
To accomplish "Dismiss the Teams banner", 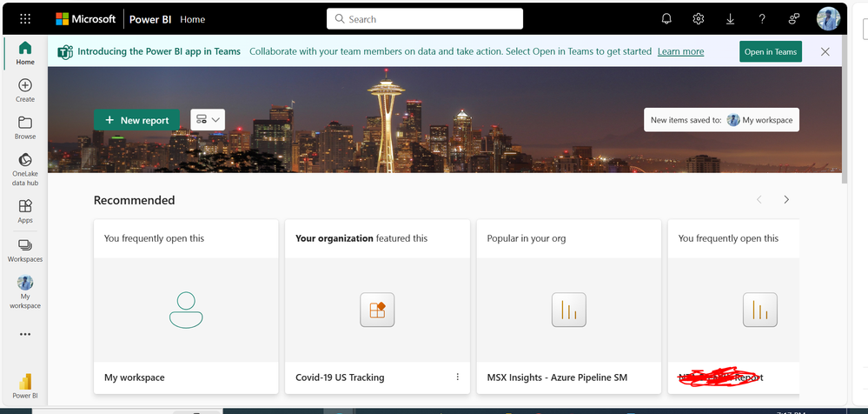I will [825, 51].
